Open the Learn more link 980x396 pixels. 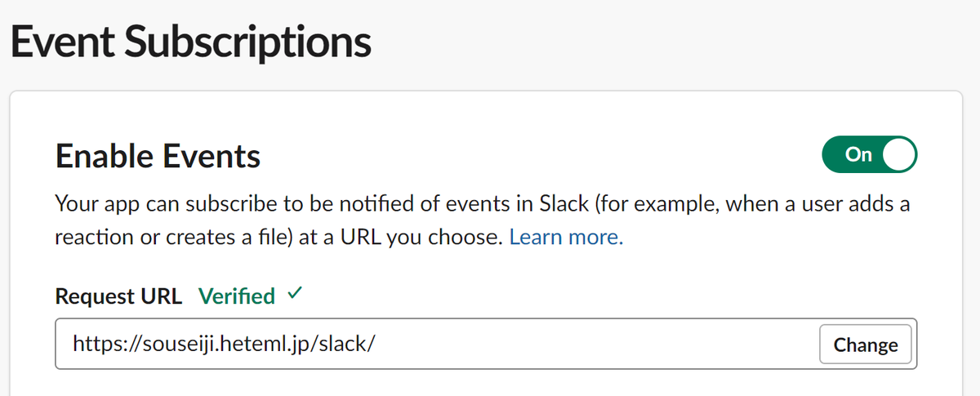point(566,238)
